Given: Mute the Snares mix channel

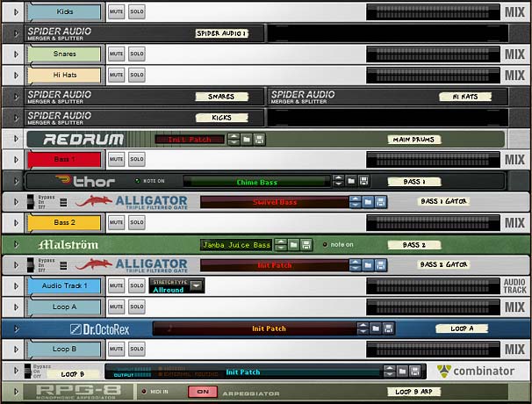Looking at the screenshot, I should [117, 54].
